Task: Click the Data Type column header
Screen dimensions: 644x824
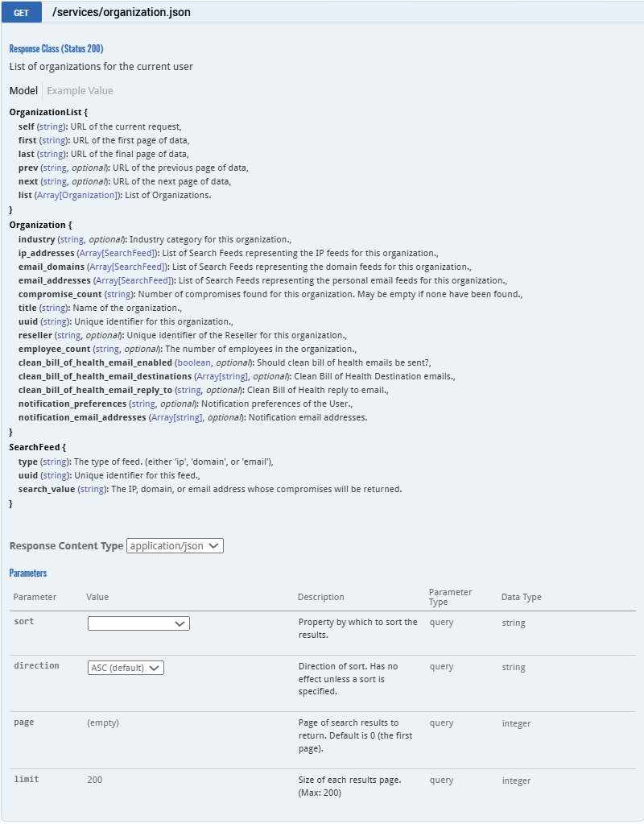Action: pyautogui.click(x=521, y=598)
